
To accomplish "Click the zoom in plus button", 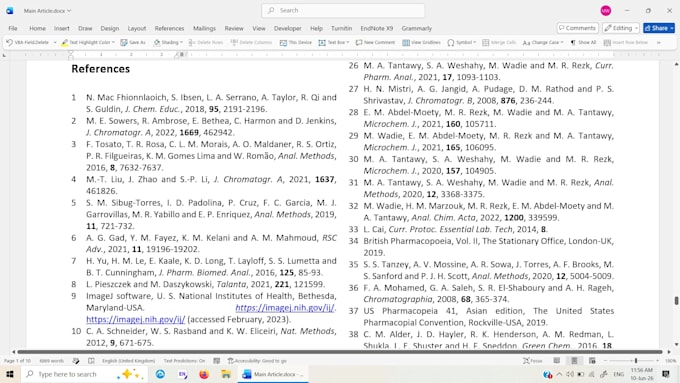I will (x=657, y=361).
